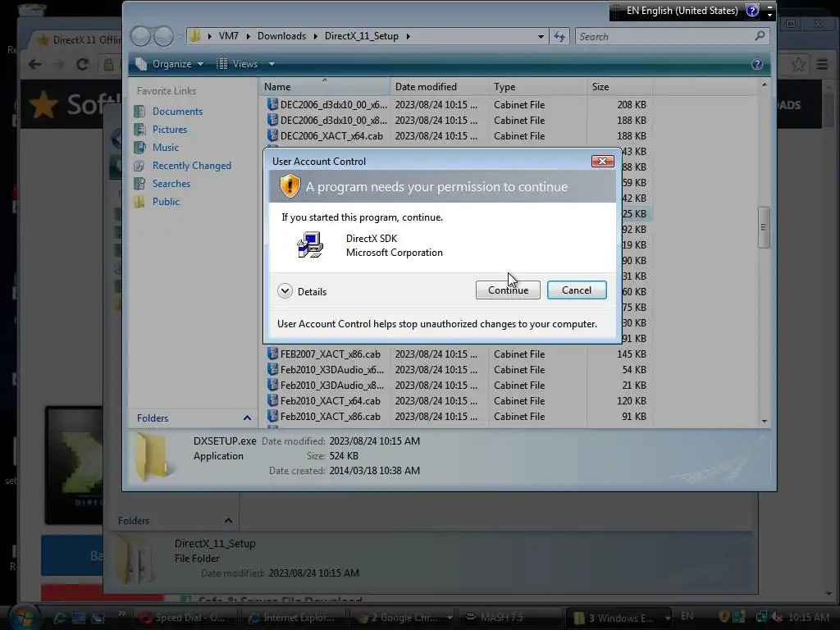Open Recently Changed favorite link
Image resolution: width=840 pixels, height=630 pixels.
point(192,166)
